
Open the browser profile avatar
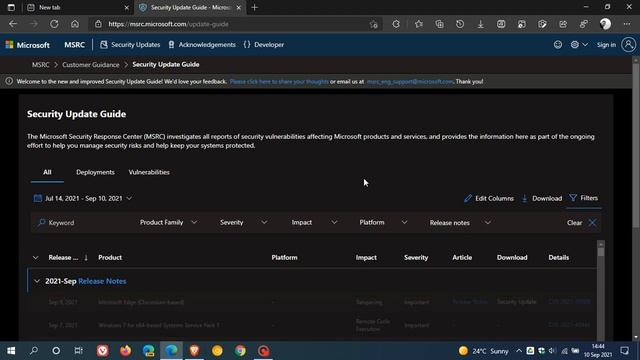pos(605,24)
